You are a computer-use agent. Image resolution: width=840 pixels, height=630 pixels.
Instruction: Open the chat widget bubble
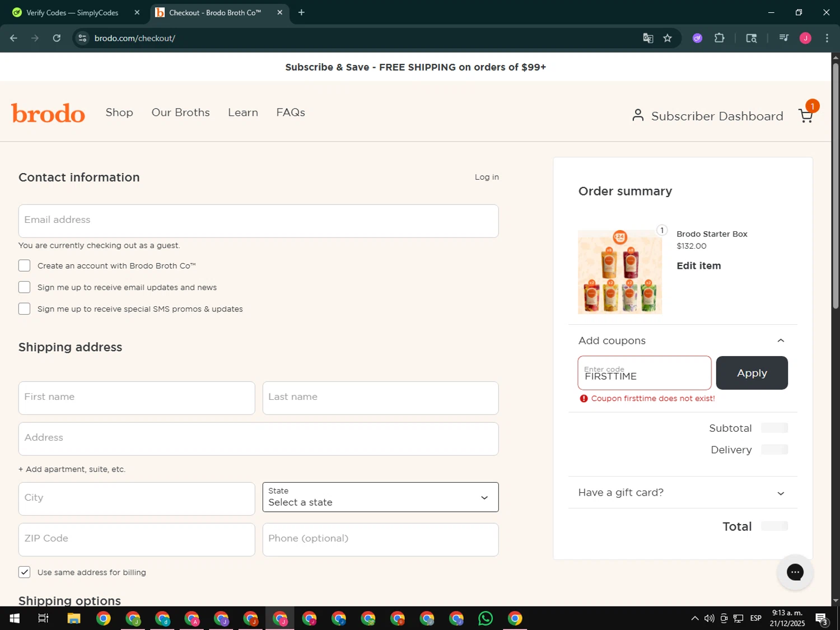point(795,572)
